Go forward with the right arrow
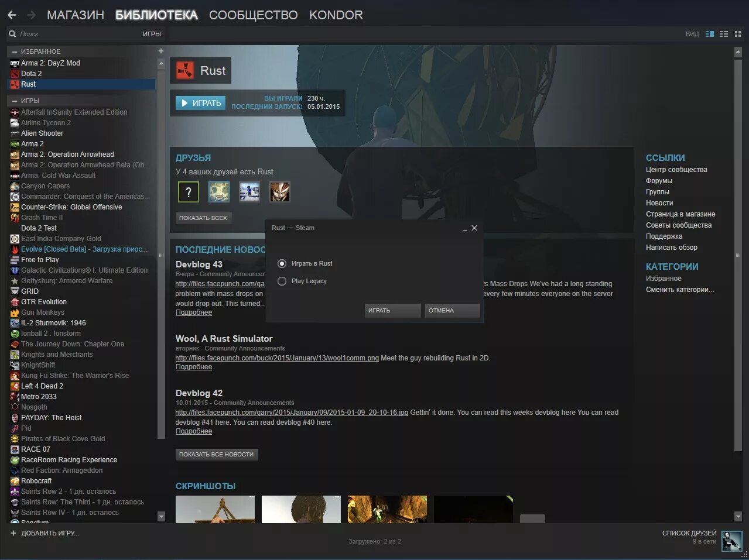Image resolution: width=749 pixels, height=560 pixels. click(x=32, y=15)
